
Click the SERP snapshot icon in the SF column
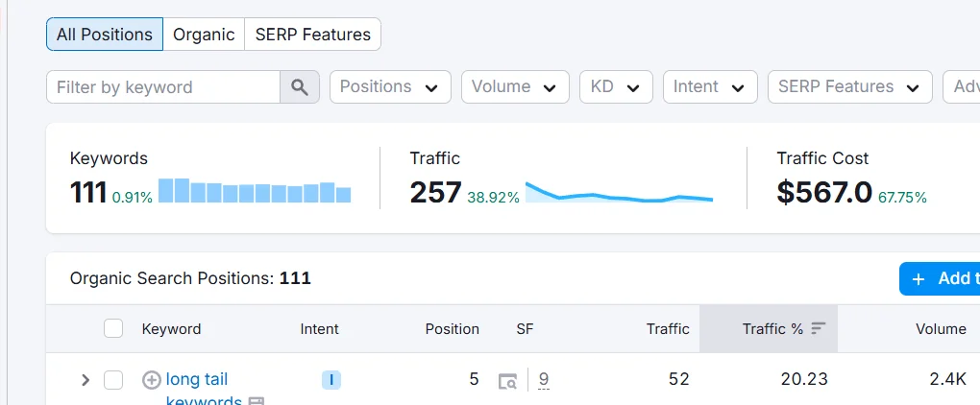[x=507, y=380]
